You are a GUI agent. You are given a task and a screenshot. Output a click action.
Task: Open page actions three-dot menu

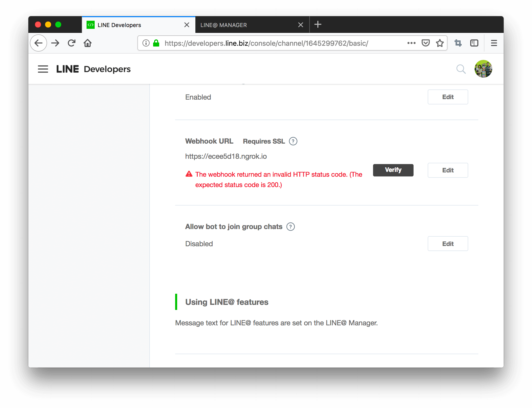(x=412, y=43)
